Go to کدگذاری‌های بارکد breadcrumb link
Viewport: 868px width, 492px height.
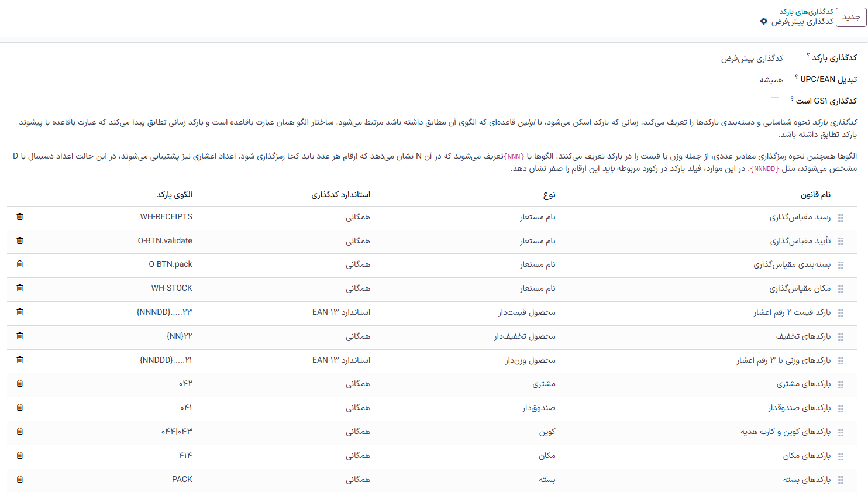click(x=806, y=12)
